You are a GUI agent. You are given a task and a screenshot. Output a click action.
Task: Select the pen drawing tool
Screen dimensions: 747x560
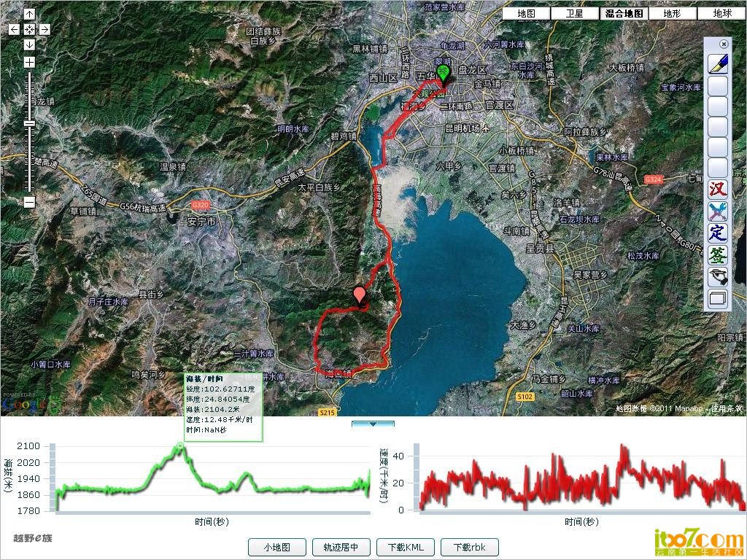coord(718,64)
